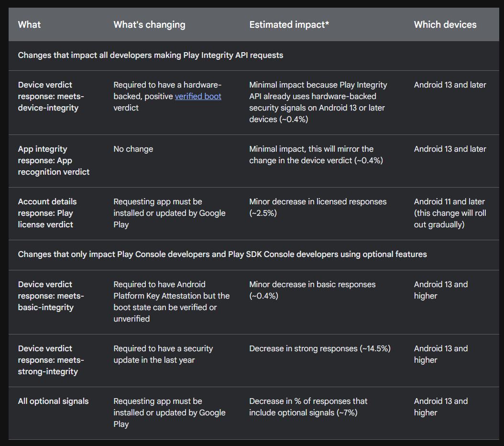Select the Play license verdict row label
Viewport: 504px width, 446px height.
click(x=47, y=213)
